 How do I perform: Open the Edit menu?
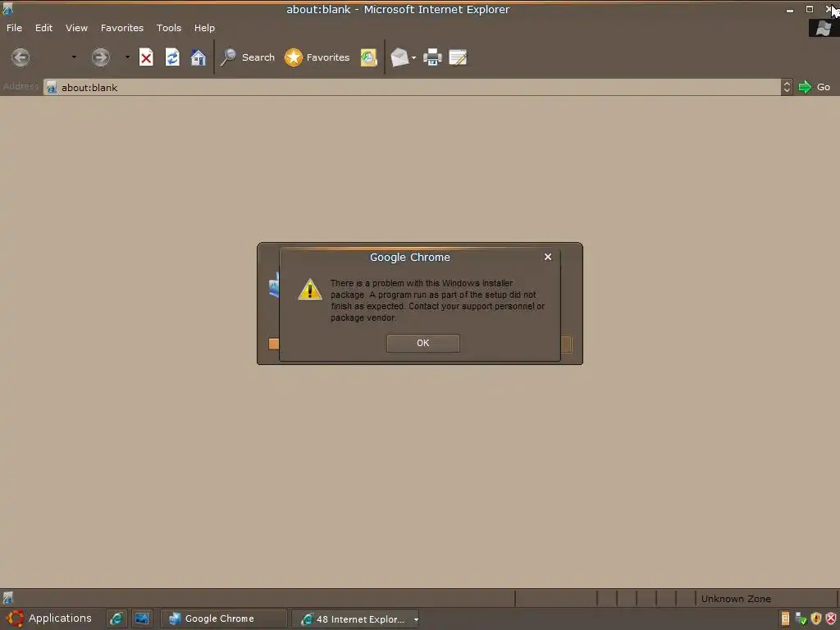click(x=44, y=28)
